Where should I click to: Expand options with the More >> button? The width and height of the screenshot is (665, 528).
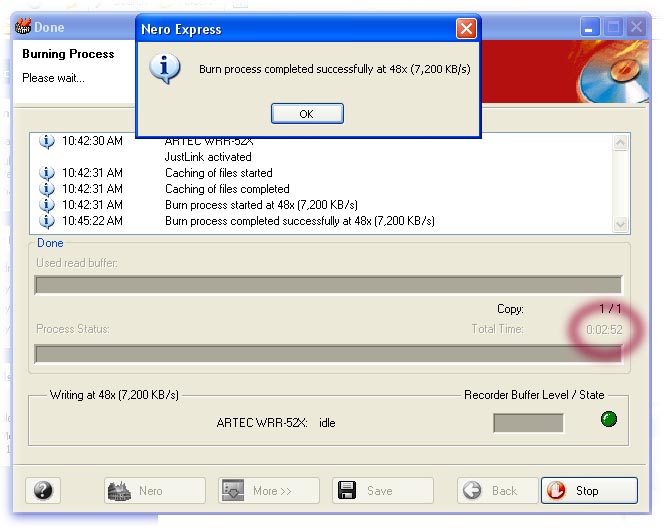(x=269, y=491)
